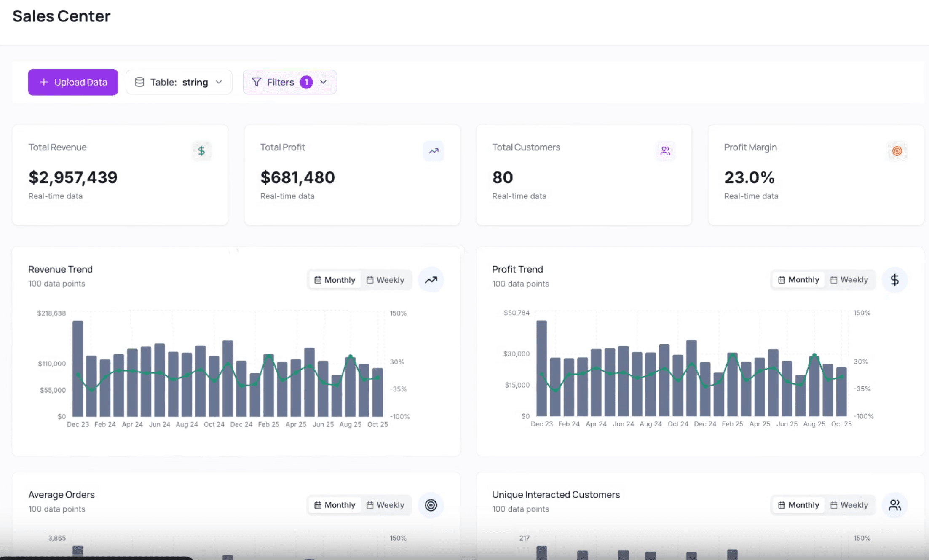929x560 pixels.
Task: Click the dollar sign icon beside Profit Trend toggle
Action: 894,280
